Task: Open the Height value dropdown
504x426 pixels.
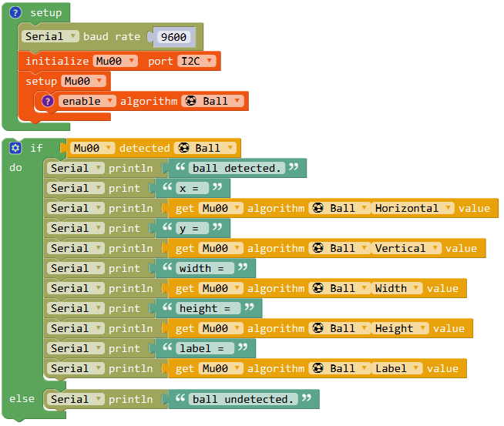Action: tap(400, 328)
